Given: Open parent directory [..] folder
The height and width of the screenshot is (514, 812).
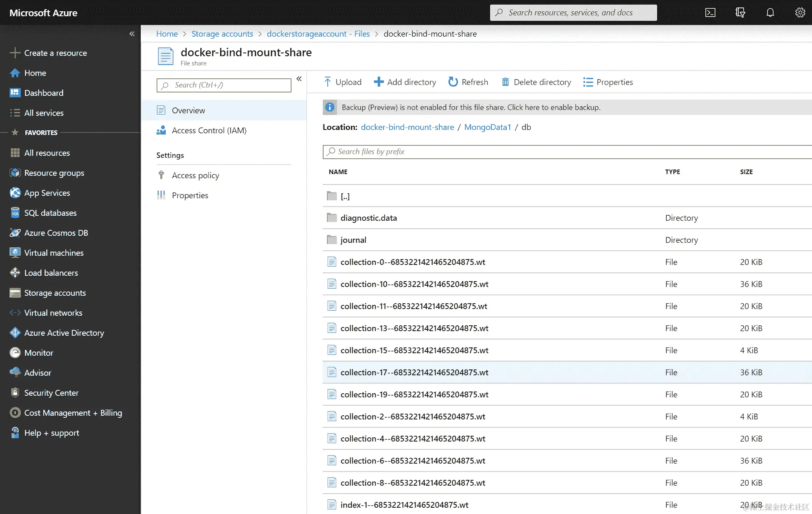Looking at the screenshot, I should click(345, 196).
